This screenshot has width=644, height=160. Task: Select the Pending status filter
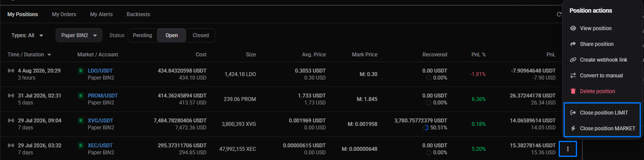click(143, 35)
